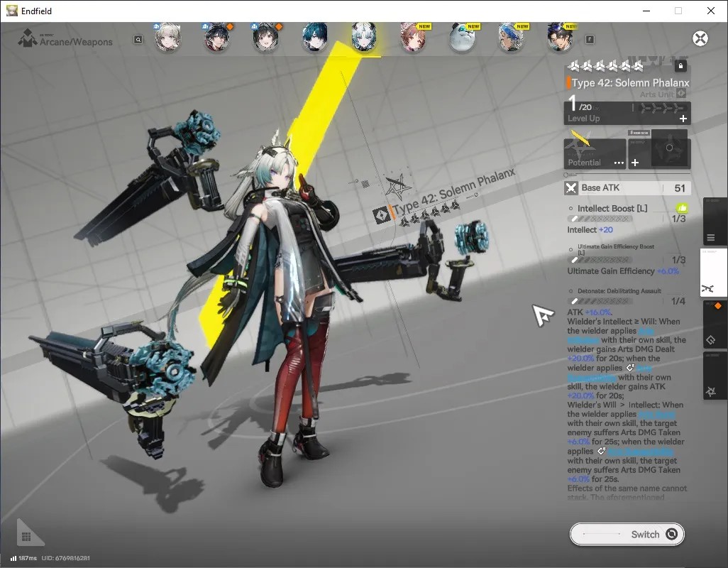Click the green thumbs-up recommendation icon
This screenshot has height=568, width=728.
(x=682, y=208)
